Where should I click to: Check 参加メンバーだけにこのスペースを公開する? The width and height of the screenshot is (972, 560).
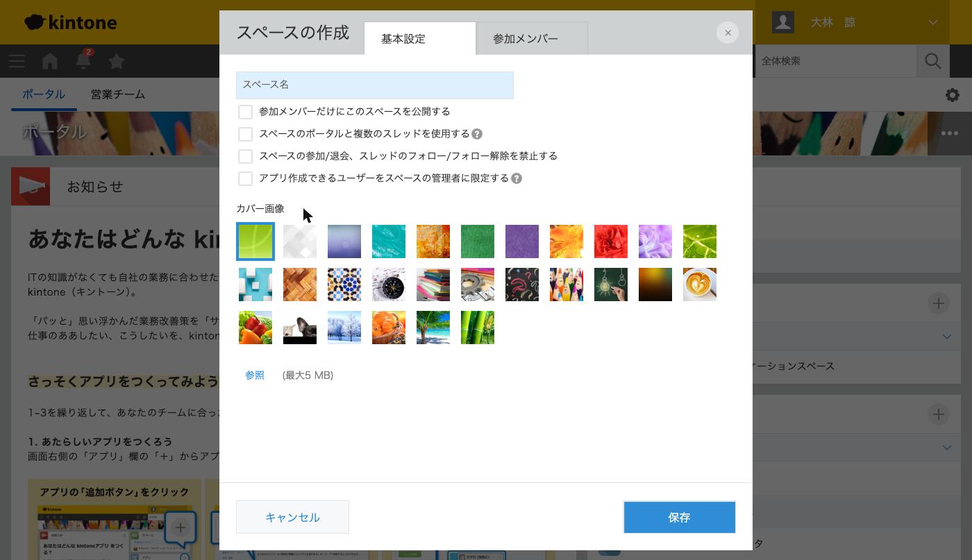[x=245, y=112]
